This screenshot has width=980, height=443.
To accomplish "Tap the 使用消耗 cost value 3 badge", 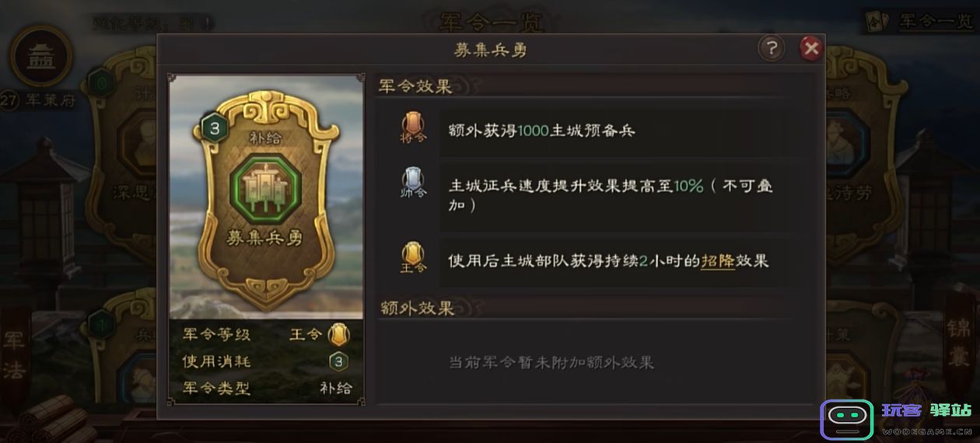I will [338, 361].
